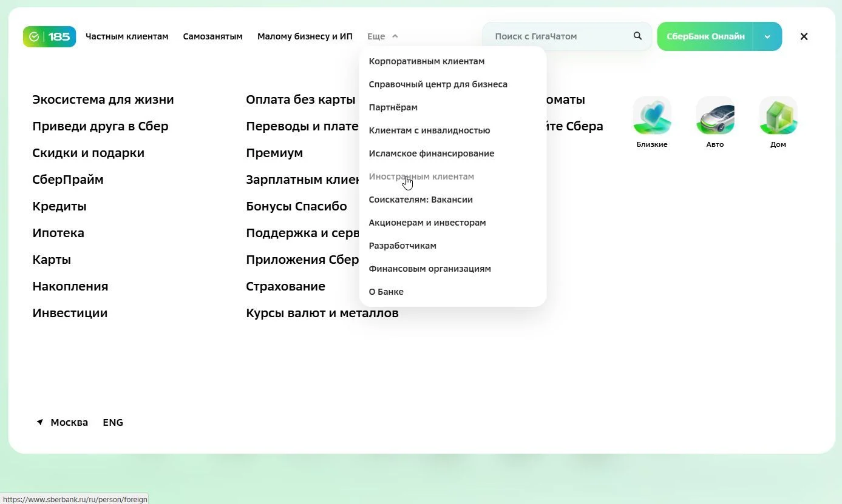Screen dimensions: 842x504
Task: Open the Ипотека link
Action: [58, 233]
